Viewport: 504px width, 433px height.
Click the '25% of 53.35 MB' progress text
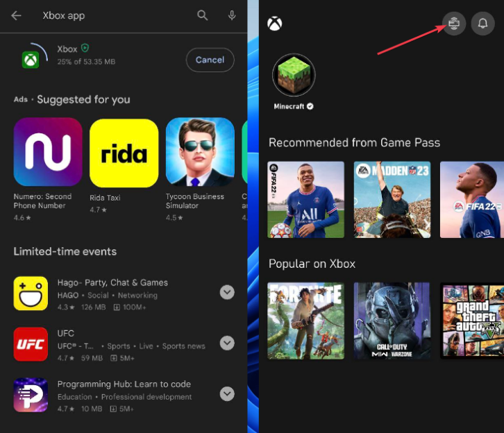(86, 62)
